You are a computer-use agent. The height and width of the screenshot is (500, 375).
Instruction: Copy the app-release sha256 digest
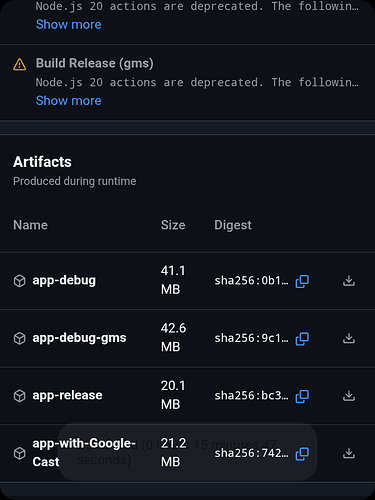(x=302, y=396)
